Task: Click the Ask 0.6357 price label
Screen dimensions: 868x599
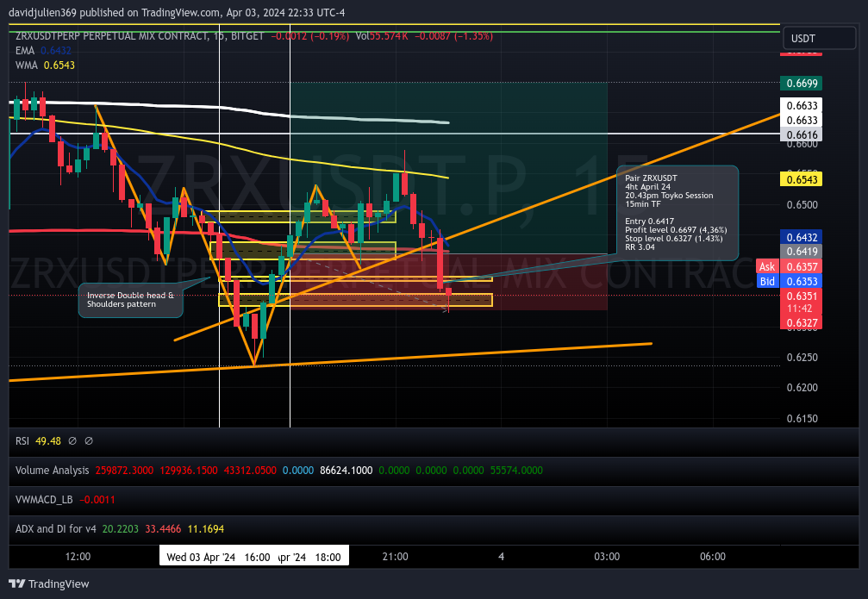Action: click(x=789, y=267)
